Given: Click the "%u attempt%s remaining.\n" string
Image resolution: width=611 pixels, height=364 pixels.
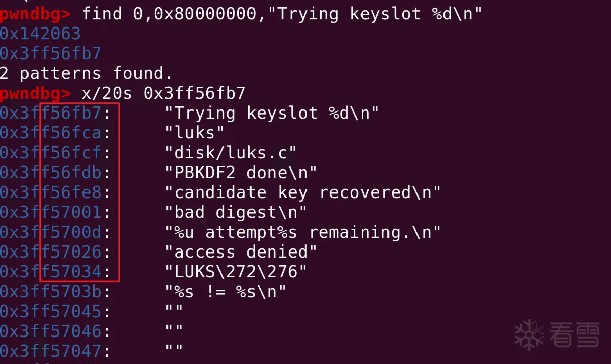Looking at the screenshot, I should [302, 232].
